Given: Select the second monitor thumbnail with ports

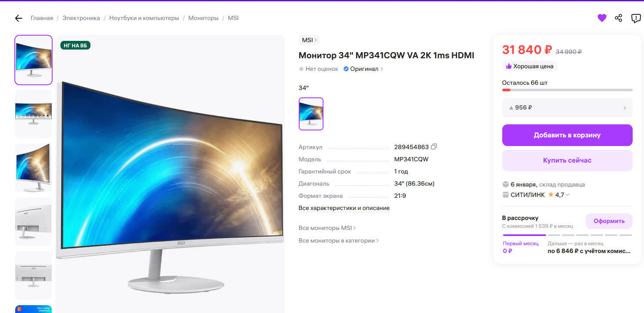Looking at the screenshot, I should pos(33,114).
